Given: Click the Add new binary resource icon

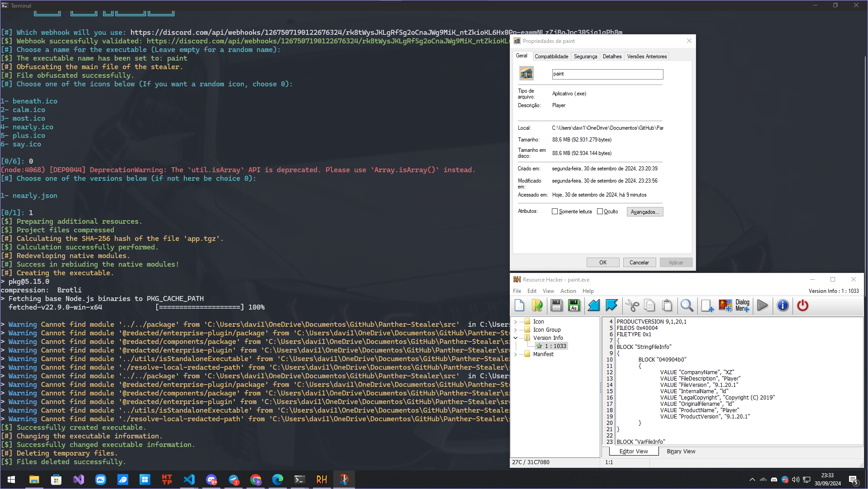Looking at the screenshot, I should pyautogui.click(x=707, y=306).
